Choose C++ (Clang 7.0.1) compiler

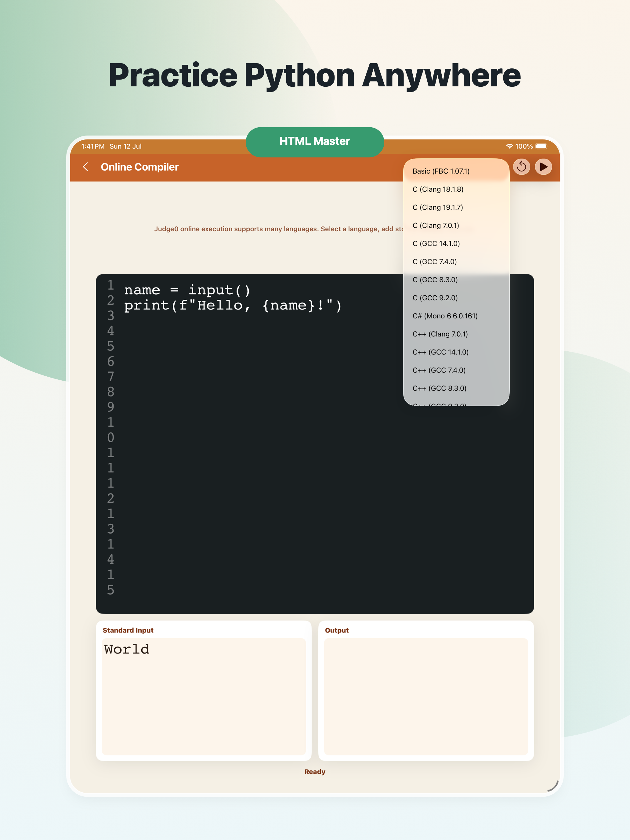pos(456,334)
